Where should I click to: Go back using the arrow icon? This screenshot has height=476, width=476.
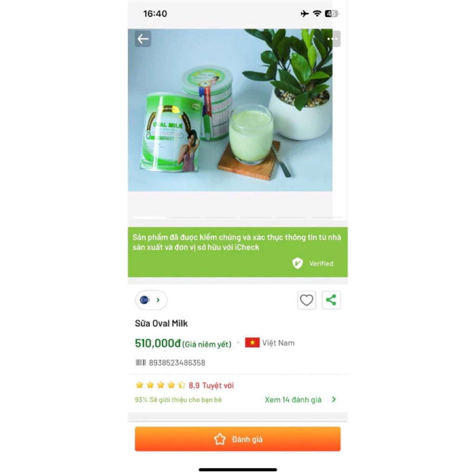(x=143, y=39)
